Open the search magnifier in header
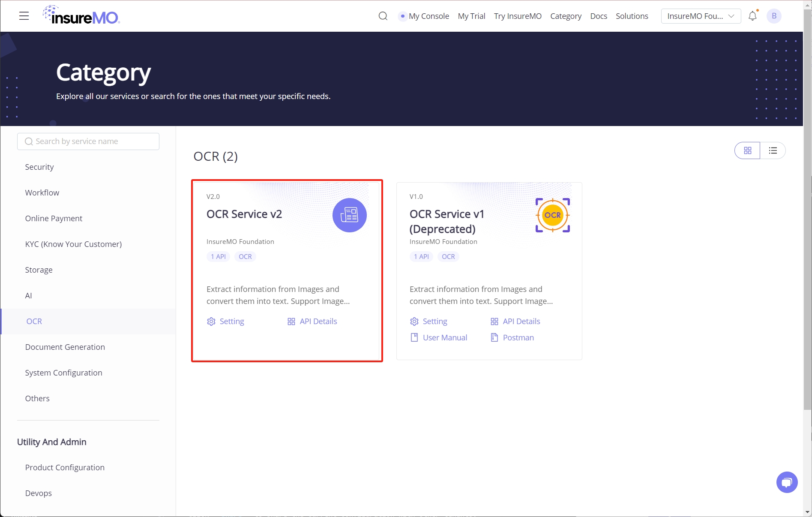Image resolution: width=812 pixels, height=517 pixels. (383, 16)
